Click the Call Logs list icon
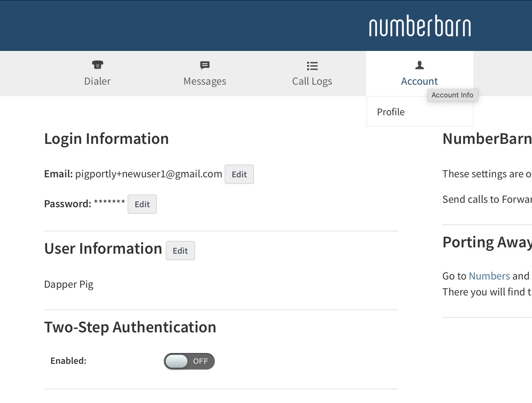 tap(312, 66)
